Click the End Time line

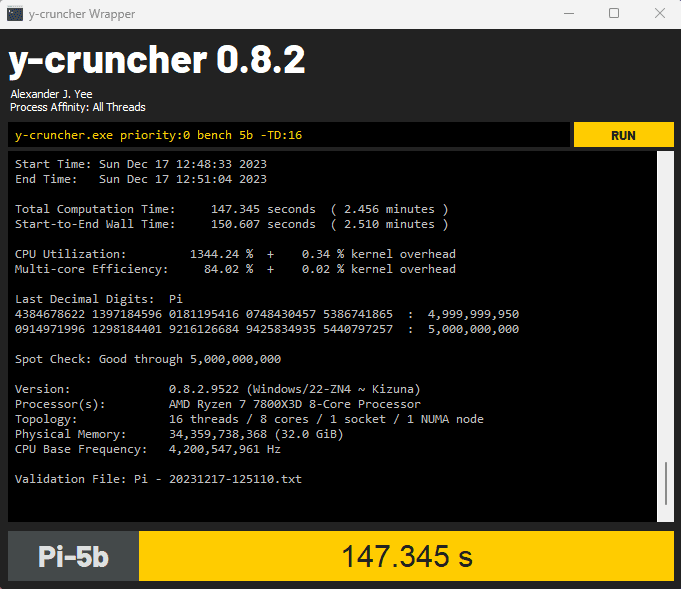(x=141, y=179)
